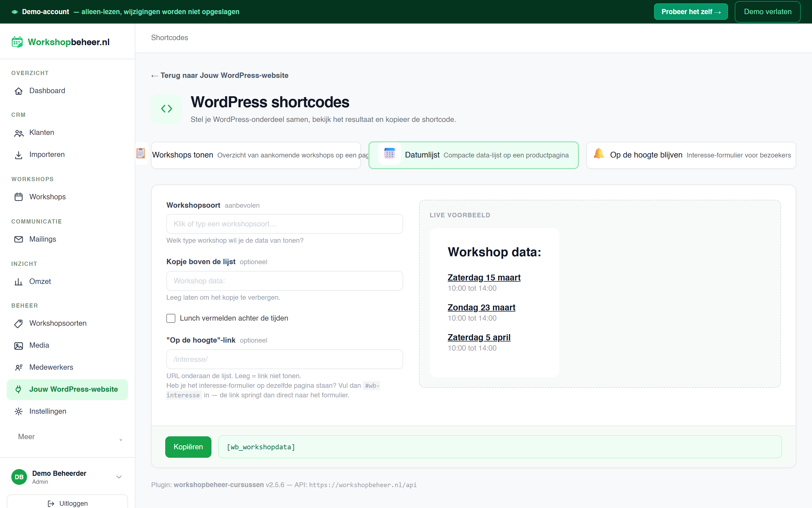
Task: Select the Workshops tonen tab
Action: coord(256,155)
